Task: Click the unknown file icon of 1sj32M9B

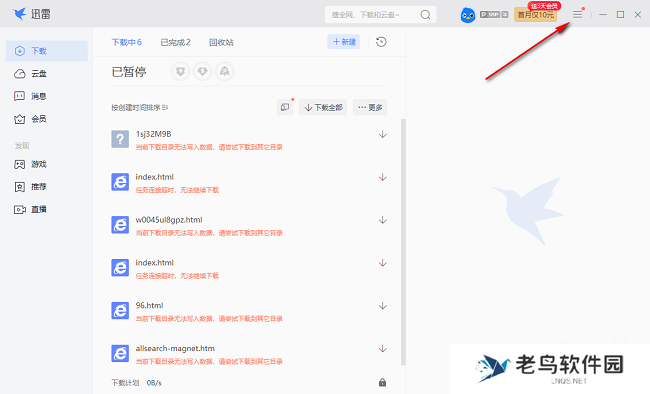Action: click(120, 139)
